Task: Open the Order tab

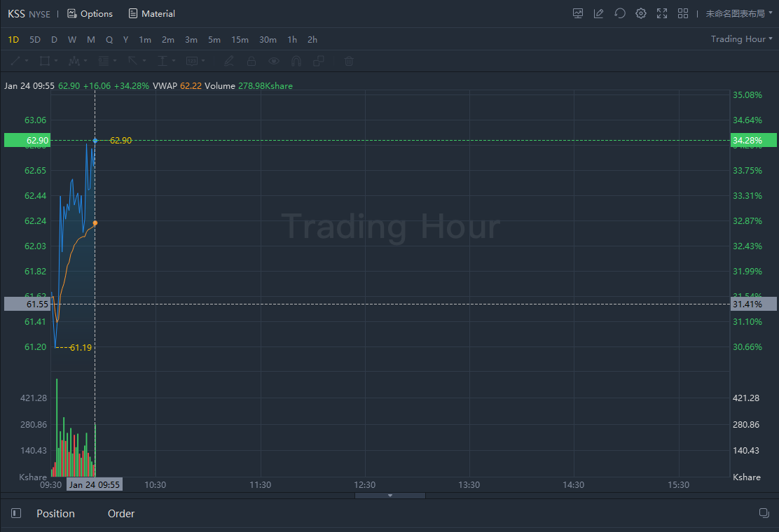Action: pyautogui.click(x=121, y=514)
